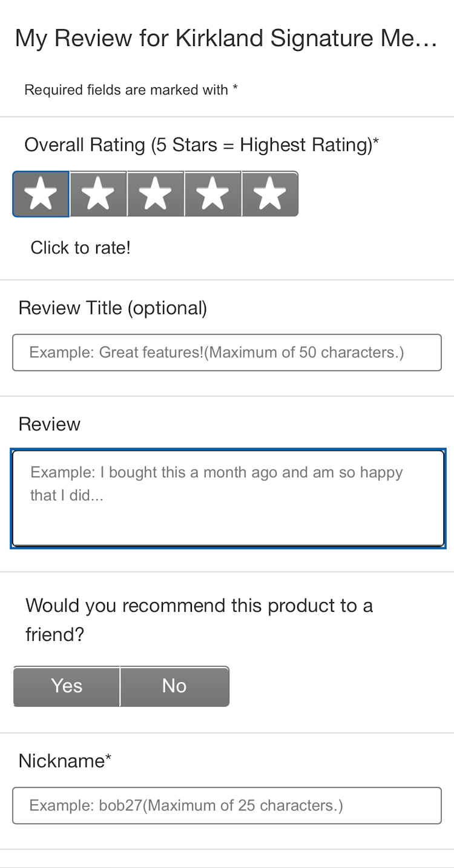The height and width of the screenshot is (868, 454).
Task: Rate the product five stars
Action: [x=270, y=194]
